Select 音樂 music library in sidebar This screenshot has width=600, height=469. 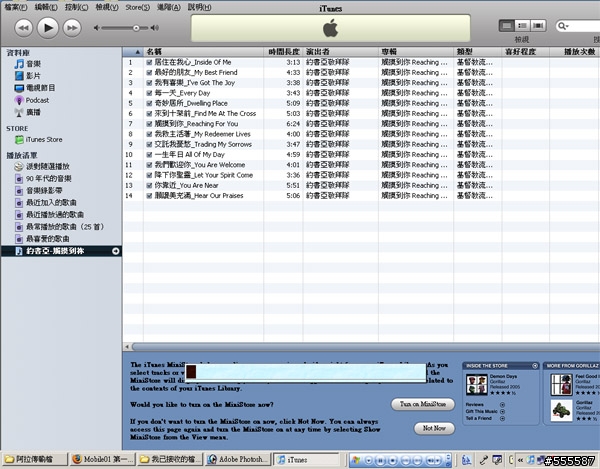coord(28,64)
